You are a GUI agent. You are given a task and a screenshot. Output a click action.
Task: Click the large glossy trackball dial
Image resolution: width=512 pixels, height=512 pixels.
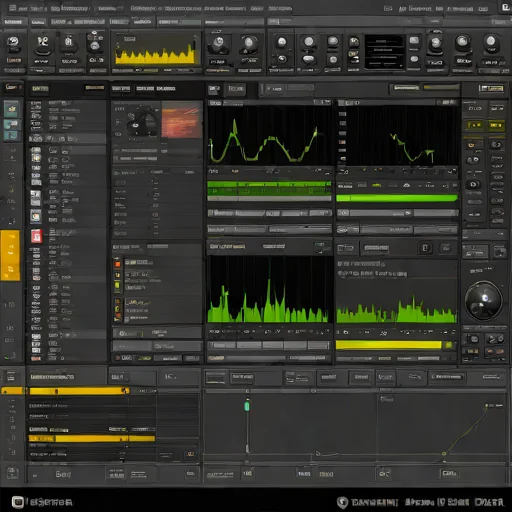point(483,301)
